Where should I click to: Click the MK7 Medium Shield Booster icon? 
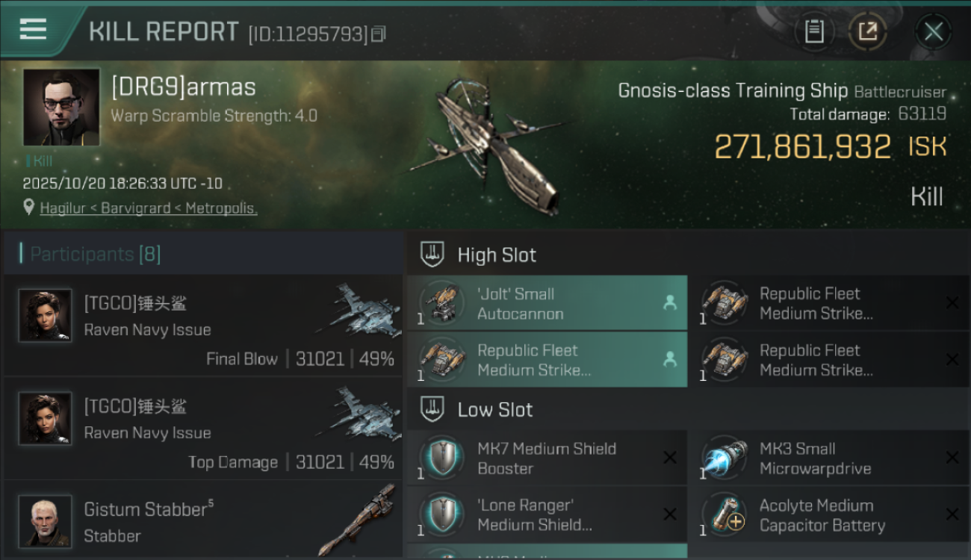pyautogui.click(x=441, y=458)
